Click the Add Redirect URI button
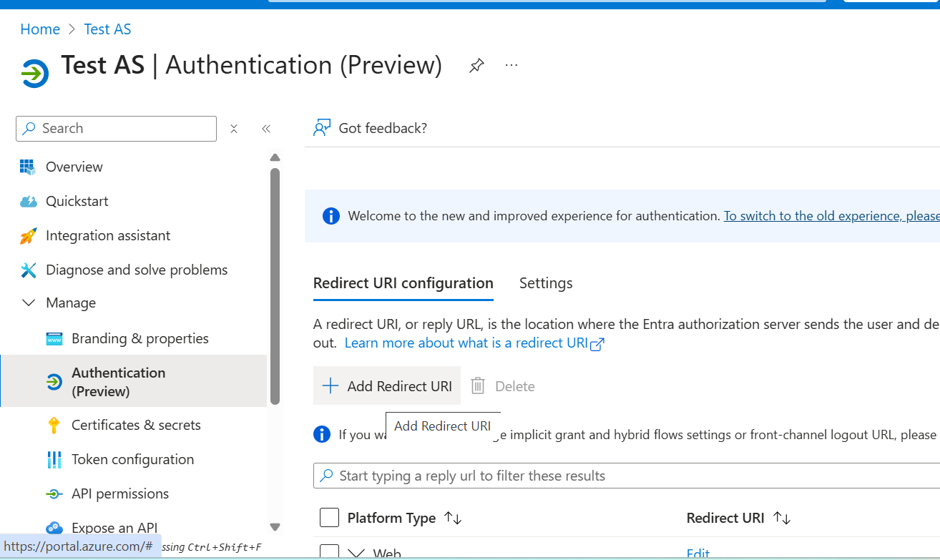The image size is (940, 560). tap(387, 386)
